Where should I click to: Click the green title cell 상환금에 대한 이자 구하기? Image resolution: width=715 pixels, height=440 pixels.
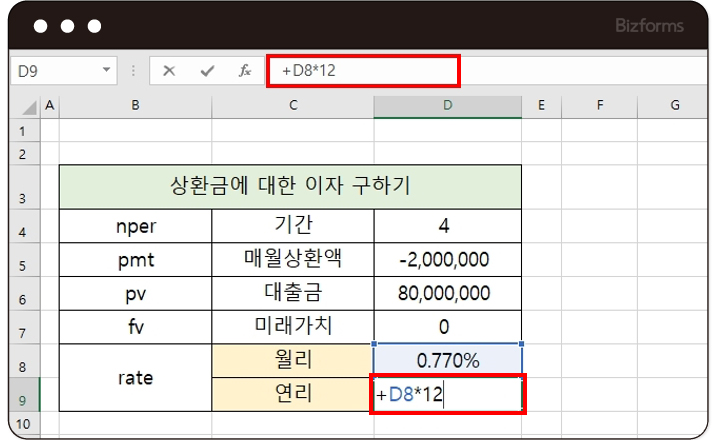pos(290,186)
